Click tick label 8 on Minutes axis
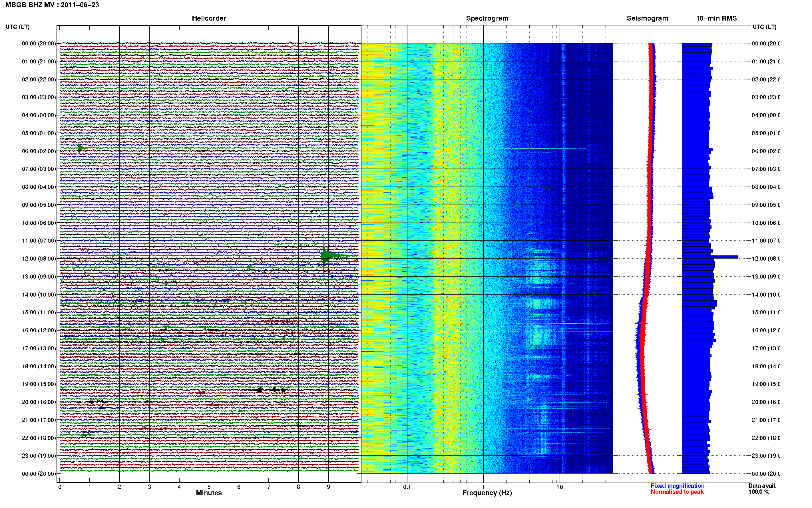 (298, 487)
